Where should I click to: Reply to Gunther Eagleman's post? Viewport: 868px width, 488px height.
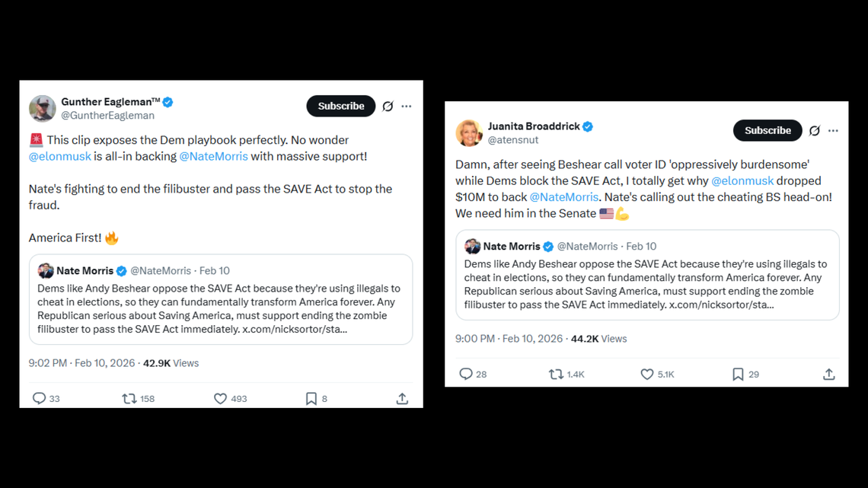pos(40,398)
